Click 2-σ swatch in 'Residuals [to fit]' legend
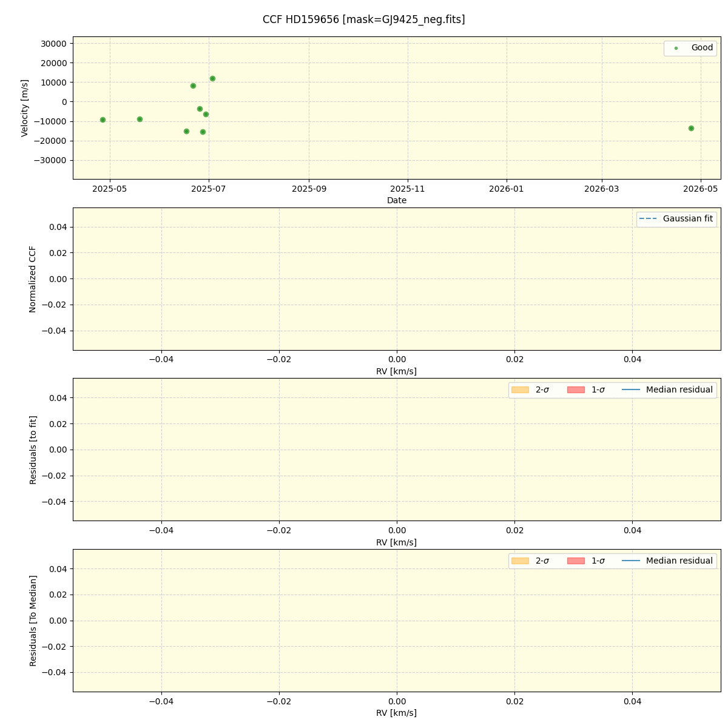 click(520, 389)
